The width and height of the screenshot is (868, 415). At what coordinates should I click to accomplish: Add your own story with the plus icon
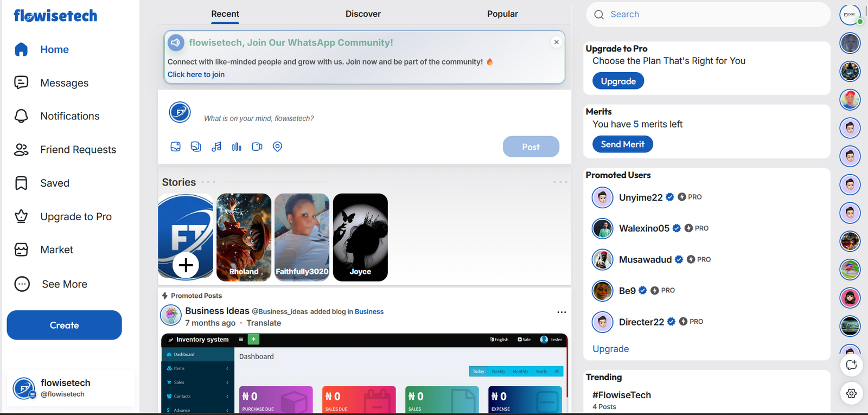pos(186,265)
